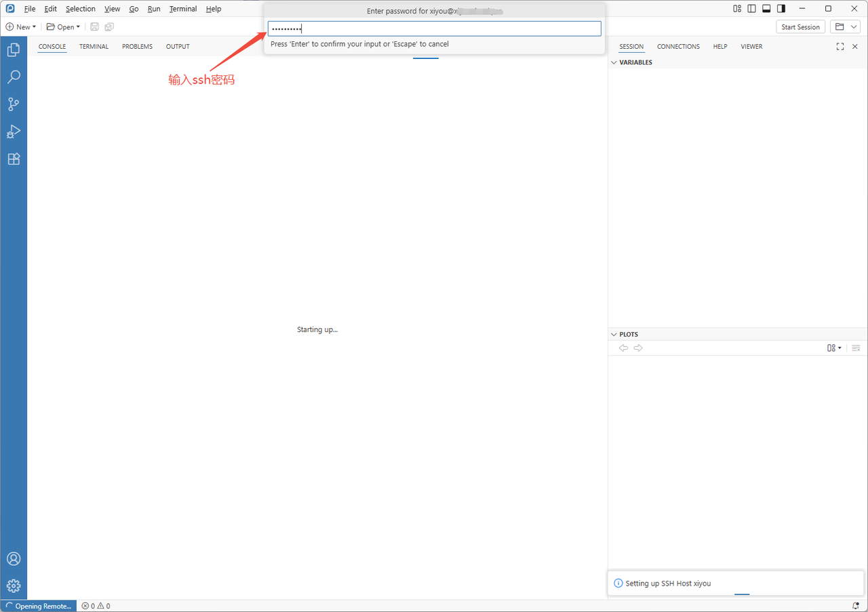Focus the SSH password input field
This screenshot has height=612, width=868.
(434, 28)
